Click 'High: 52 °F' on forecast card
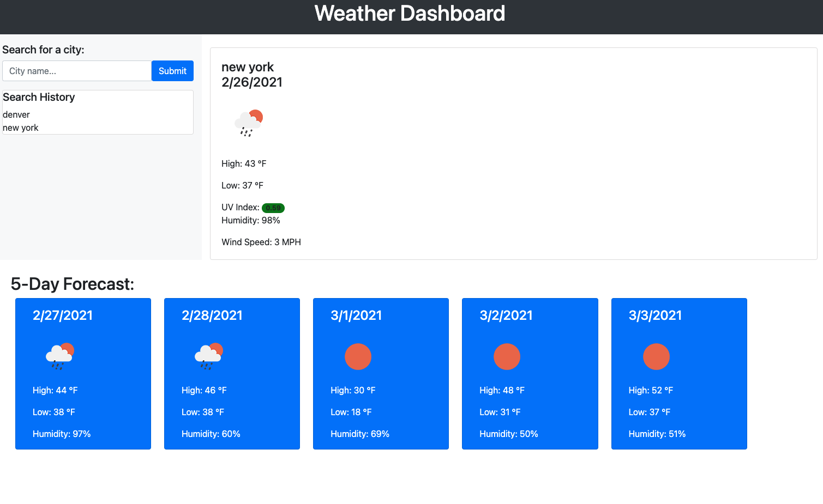The image size is (823, 504). [651, 390]
